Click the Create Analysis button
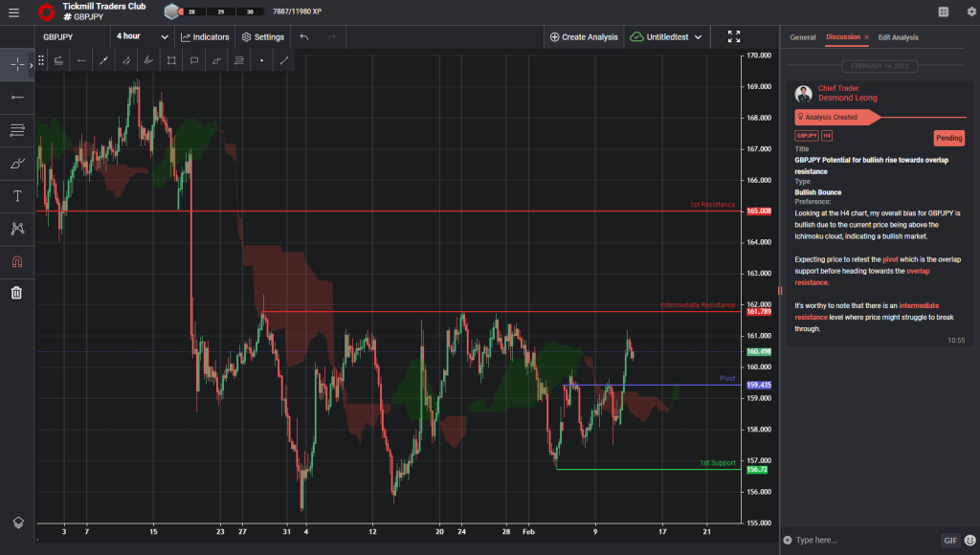 (x=581, y=35)
